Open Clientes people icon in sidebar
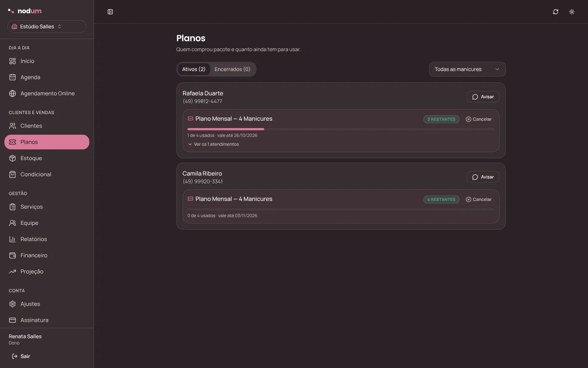The height and width of the screenshot is (368, 588). click(12, 126)
